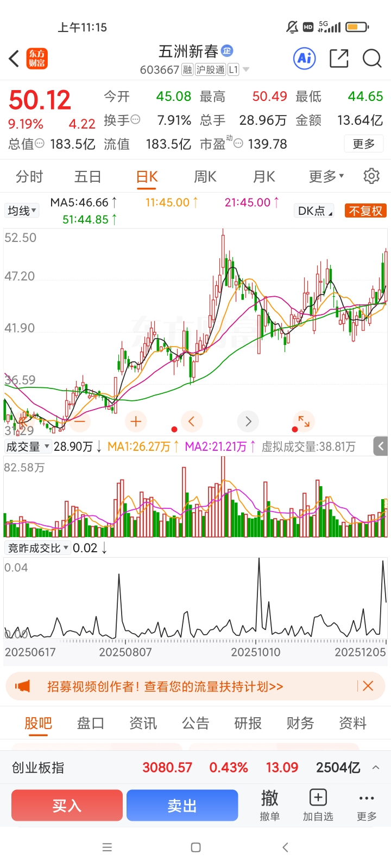Tap the 企 enterprise badge icon
This screenshot has width=391, height=868.
coord(227,51)
